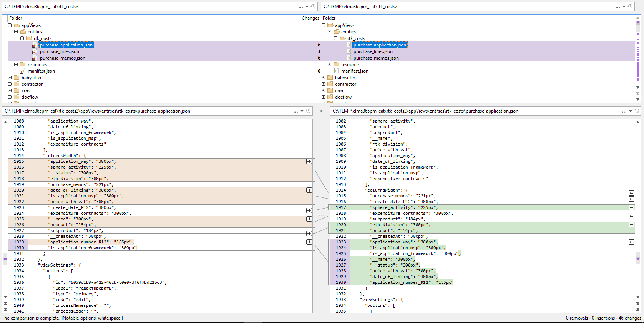Open dropdown of right file path field
This screenshot has width=644, height=323.
631,111
